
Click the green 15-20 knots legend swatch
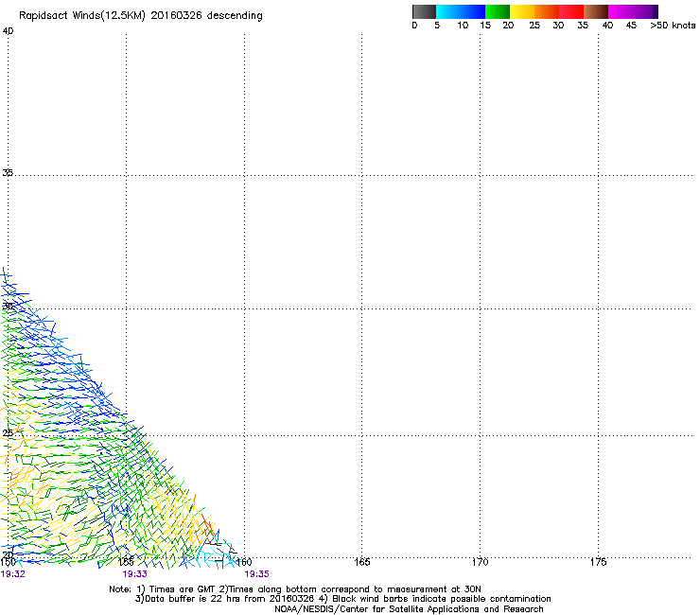(x=498, y=11)
